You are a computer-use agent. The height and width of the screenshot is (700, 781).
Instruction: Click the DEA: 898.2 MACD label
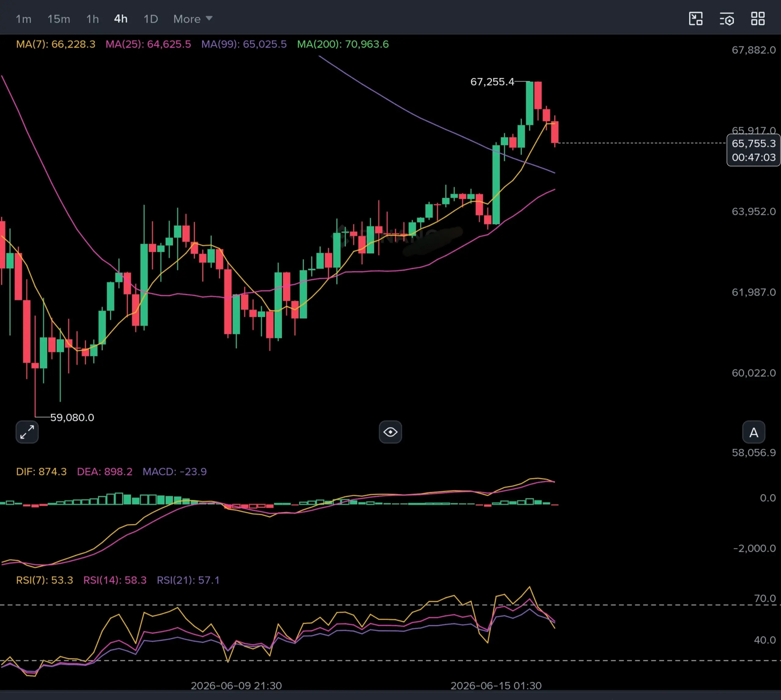point(105,472)
